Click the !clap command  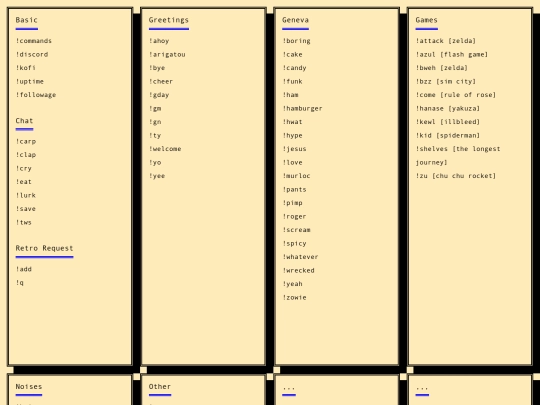(26, 155)
